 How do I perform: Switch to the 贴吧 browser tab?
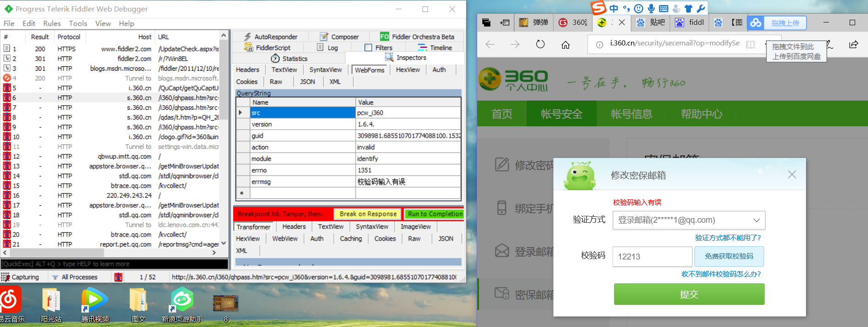pos(651,22)
